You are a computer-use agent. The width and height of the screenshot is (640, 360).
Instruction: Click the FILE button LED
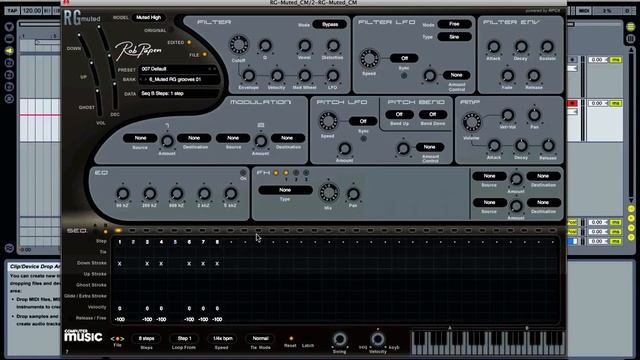coord(204,55)
